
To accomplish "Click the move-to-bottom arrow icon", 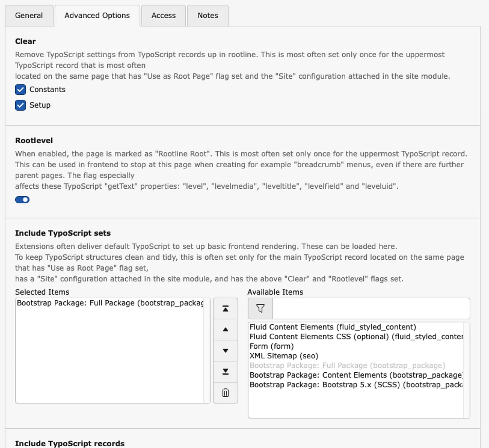I will 225,372.
